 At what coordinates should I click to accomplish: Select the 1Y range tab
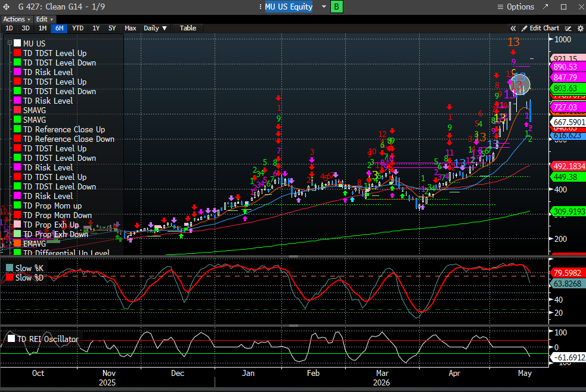pyautogui.click(x=96, y=29)
